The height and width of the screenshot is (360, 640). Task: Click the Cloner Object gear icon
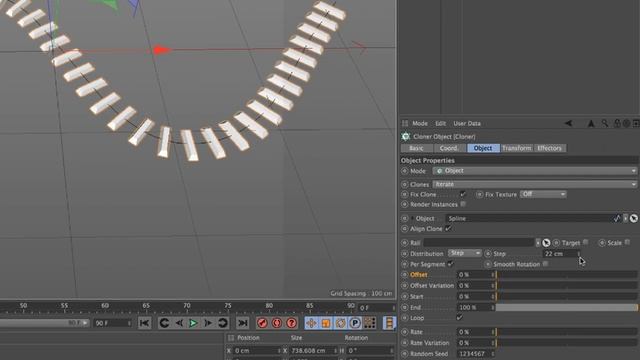406,137
